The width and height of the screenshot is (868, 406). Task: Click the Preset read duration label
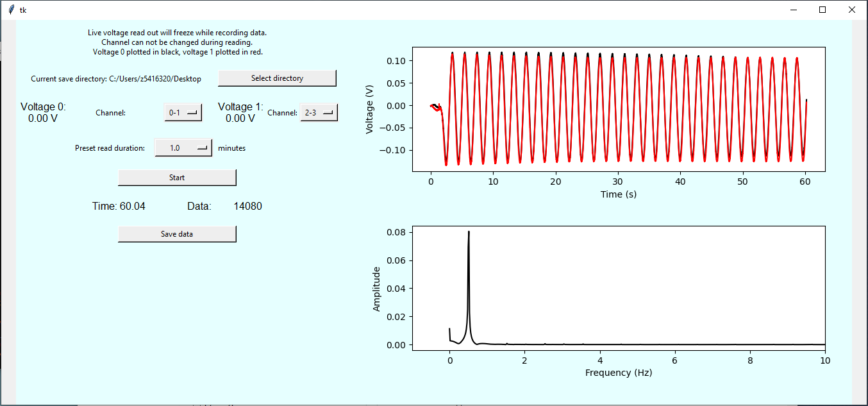pos(110,148)
